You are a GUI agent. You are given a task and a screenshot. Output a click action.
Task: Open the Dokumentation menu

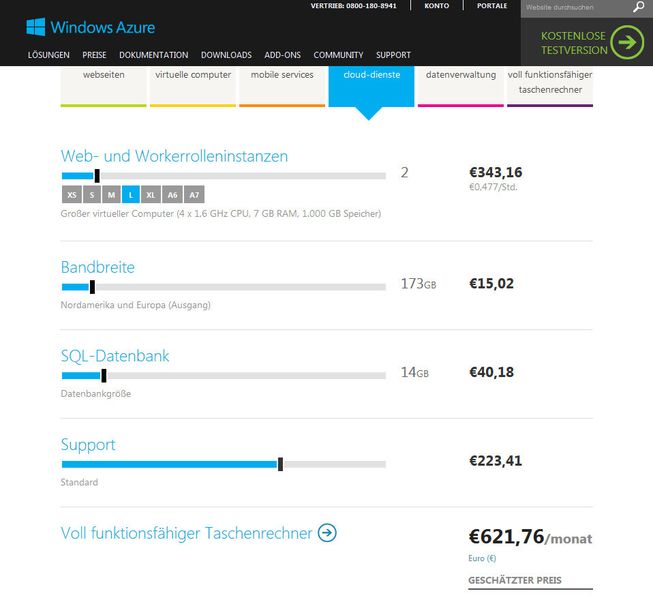(x=154, y=55)
